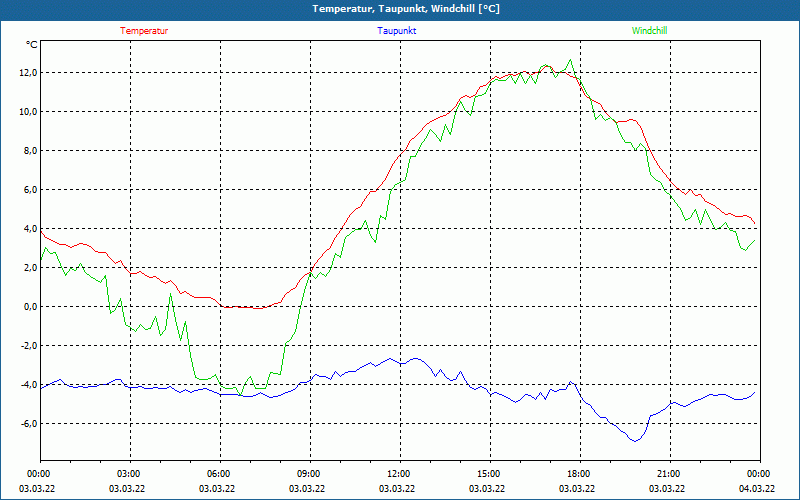Click the -4,0 y-axis value
This screenshot has height=500, width=800.
[x=29, y=385]
